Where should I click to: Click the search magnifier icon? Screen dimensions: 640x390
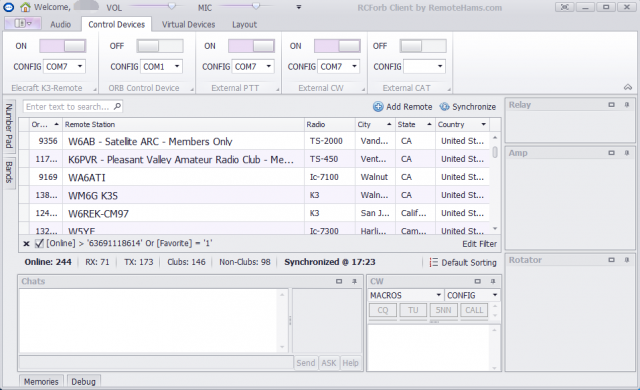tap(117, 106)
